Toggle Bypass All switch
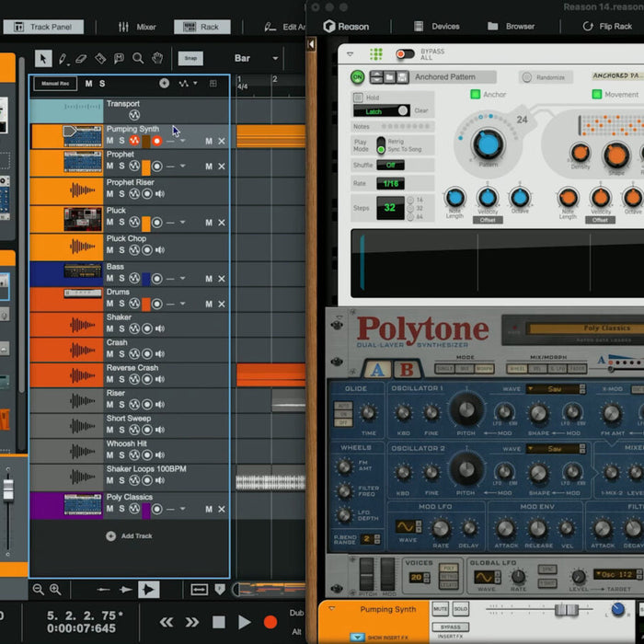This screenshot has height=644, width=644. tap(405, 54)
